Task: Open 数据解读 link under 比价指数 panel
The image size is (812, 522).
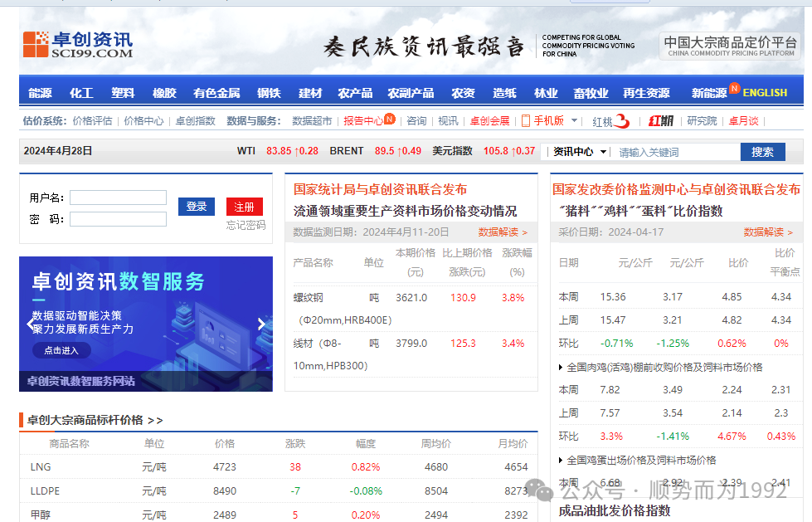Action: 768,232
